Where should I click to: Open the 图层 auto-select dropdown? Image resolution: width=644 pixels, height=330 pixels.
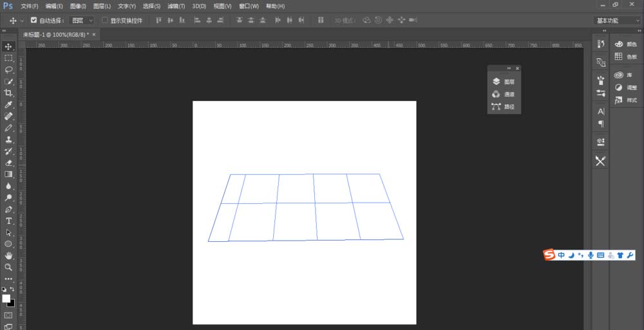pos(82,21)
